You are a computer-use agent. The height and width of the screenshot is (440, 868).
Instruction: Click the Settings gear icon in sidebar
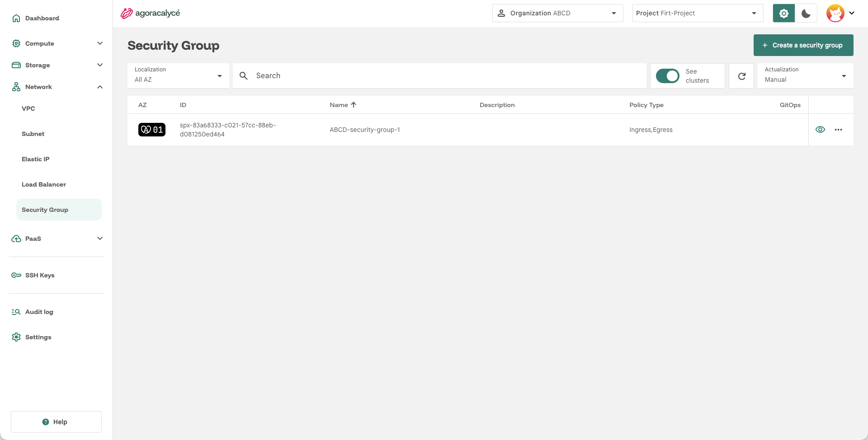[x=16, y=337]
